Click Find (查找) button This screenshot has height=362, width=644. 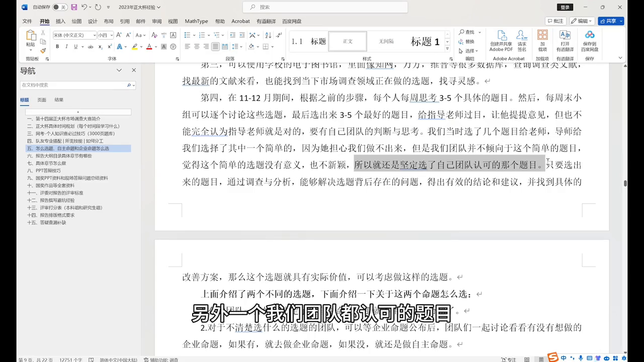[x=466, y=32]
